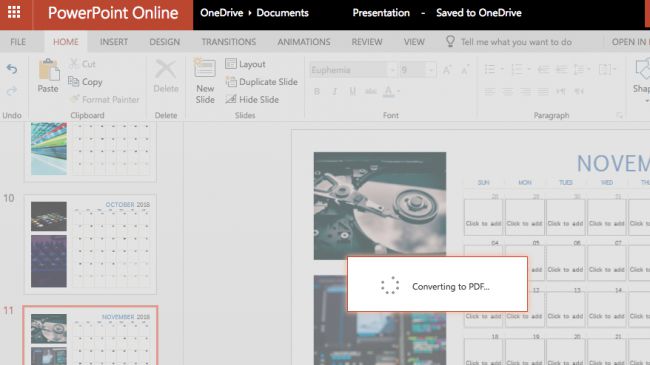Go to OneDrive breadcrumb link
The image size is (650, 365).
tap(222, 13)
